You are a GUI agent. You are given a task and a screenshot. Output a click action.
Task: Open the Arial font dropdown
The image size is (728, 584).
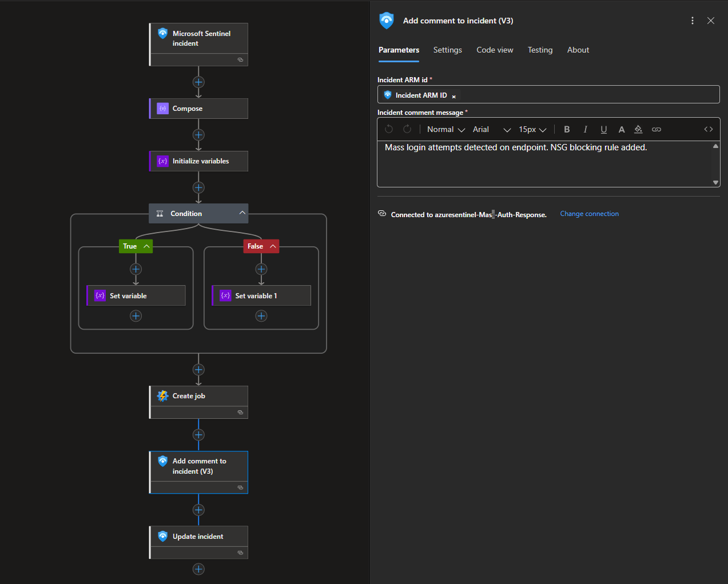491,130
